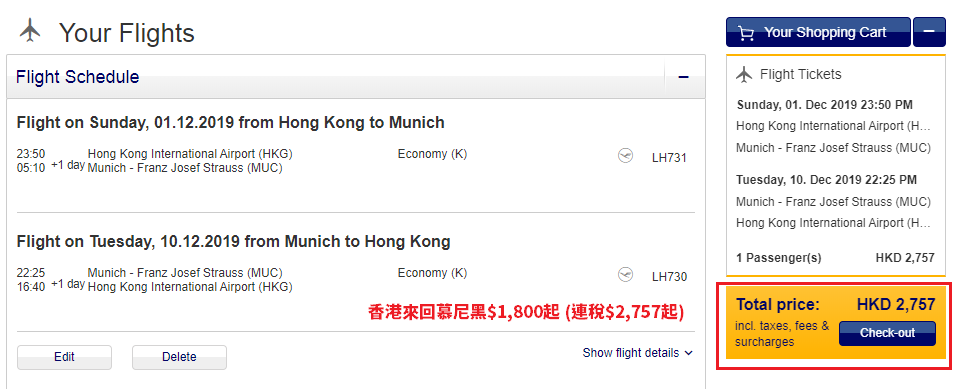
Task: Click the Hong Kong to Munich flight heading
Action: click(x=231, y=123)
